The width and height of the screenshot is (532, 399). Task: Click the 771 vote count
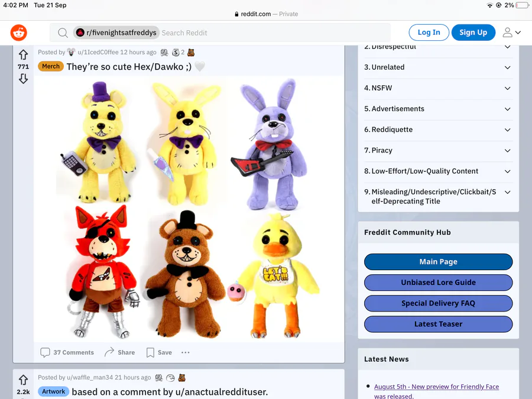pos(23,66)
